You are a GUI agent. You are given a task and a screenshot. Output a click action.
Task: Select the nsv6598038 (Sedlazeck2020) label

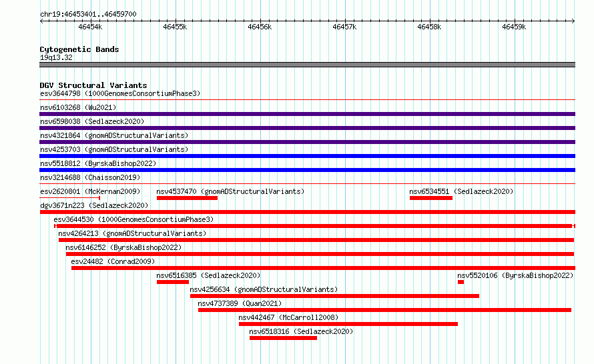(92, 121)
